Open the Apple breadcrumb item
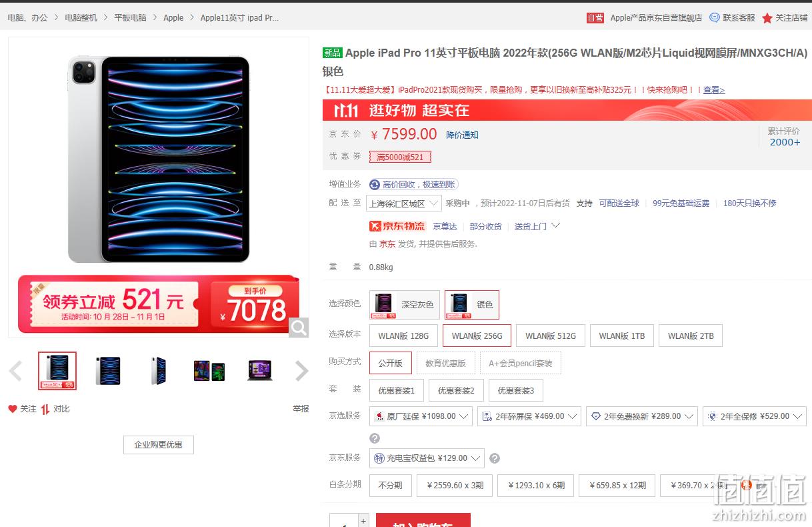This screenshot has height=527, width=812. click(x=173, y=18)
